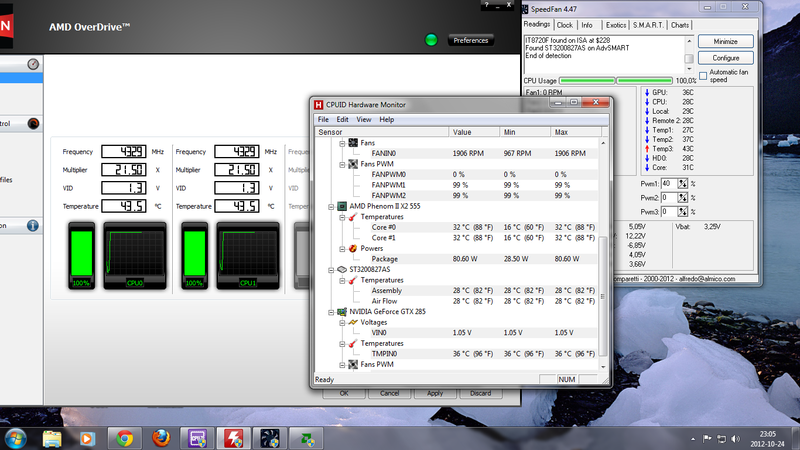Click the SpeedFan CPU Usage first bar
The image size is (800, 450).
coord(587,81)
